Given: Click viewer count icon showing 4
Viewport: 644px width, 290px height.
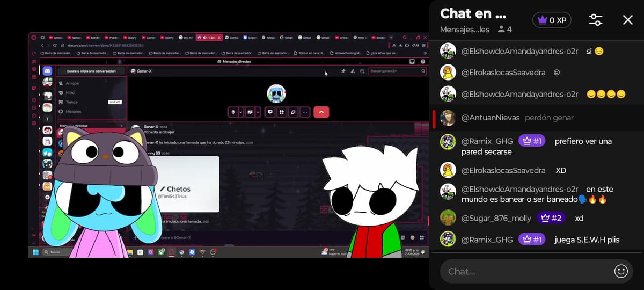Looking at the screenshot, I should [x=501, y=30].
